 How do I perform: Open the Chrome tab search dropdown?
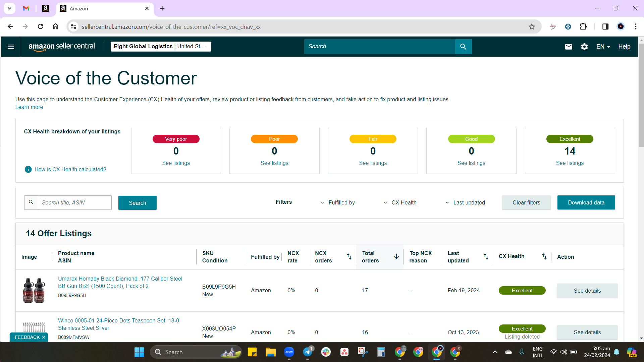pyautogui.click(x=10, y=8)
